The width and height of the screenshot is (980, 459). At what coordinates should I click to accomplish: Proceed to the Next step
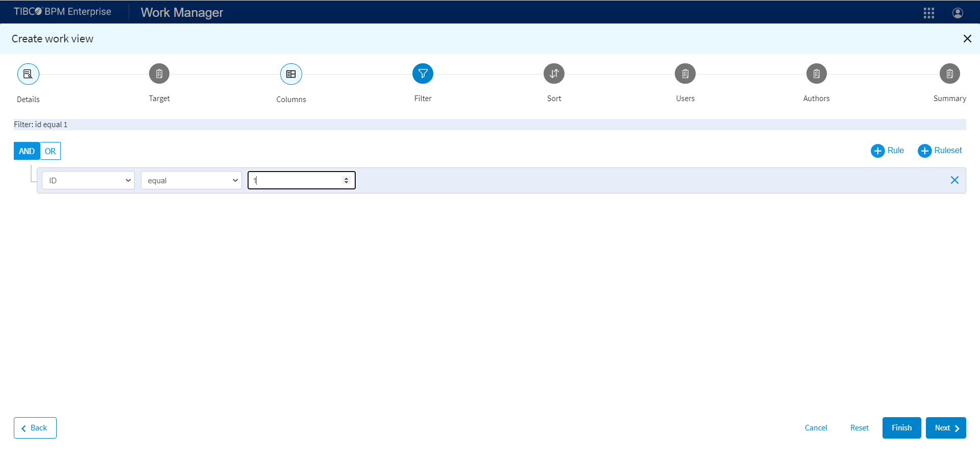point(946,428)
